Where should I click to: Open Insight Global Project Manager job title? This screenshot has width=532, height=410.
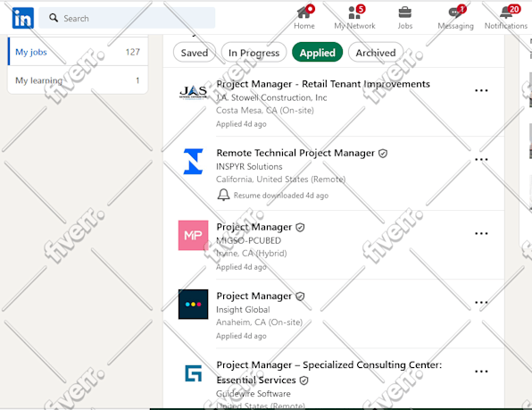point(254,296)
